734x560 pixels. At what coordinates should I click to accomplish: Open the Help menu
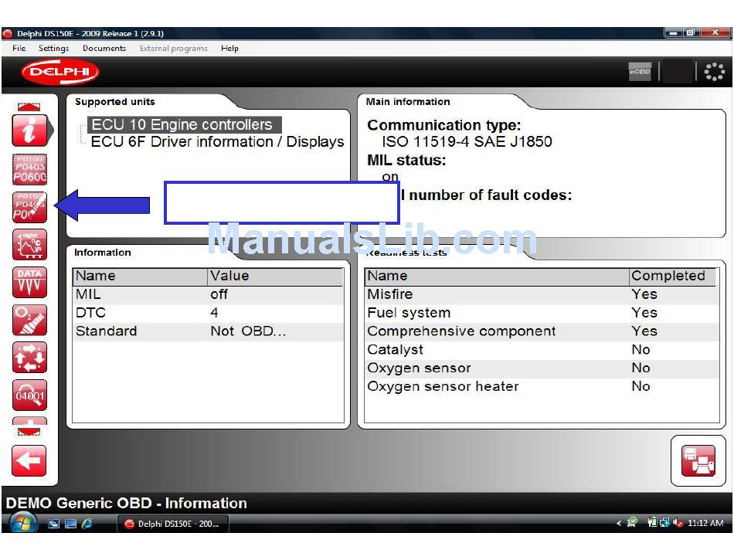click(229, 48)
